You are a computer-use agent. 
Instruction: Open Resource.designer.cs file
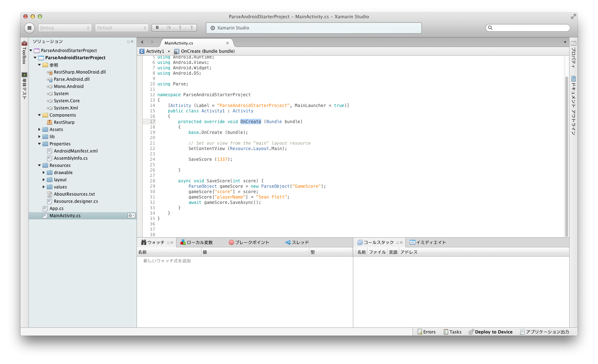(76, 201)
